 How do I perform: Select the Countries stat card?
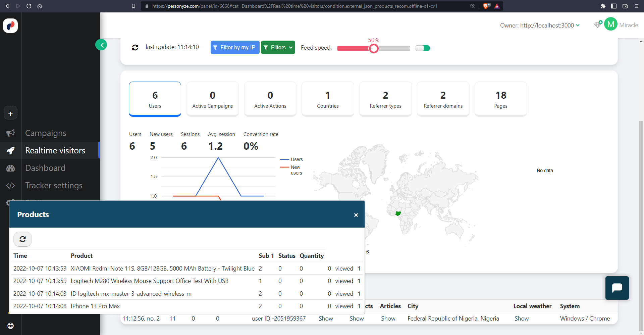tap(328, 99)
